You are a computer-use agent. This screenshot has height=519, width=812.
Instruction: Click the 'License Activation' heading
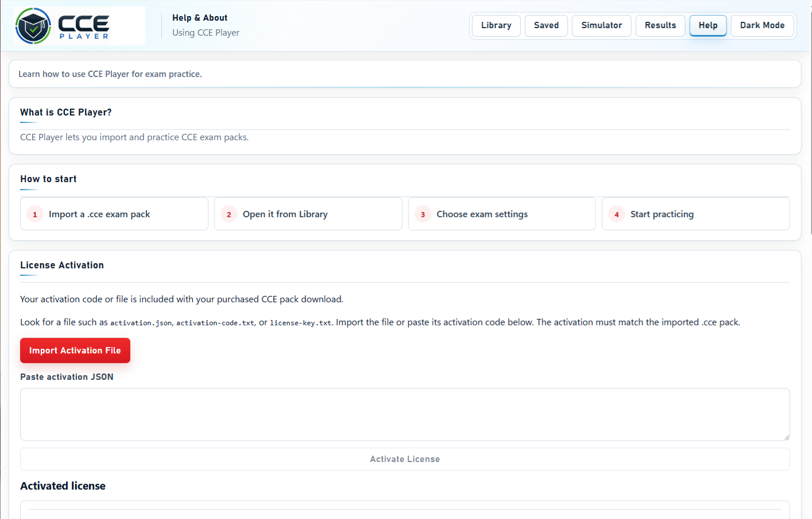[62, 265]
